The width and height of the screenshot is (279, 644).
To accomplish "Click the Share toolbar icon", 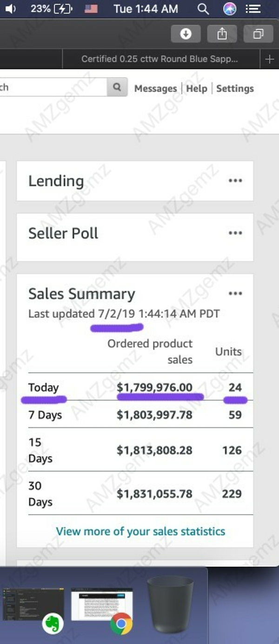I will point(222,34).
